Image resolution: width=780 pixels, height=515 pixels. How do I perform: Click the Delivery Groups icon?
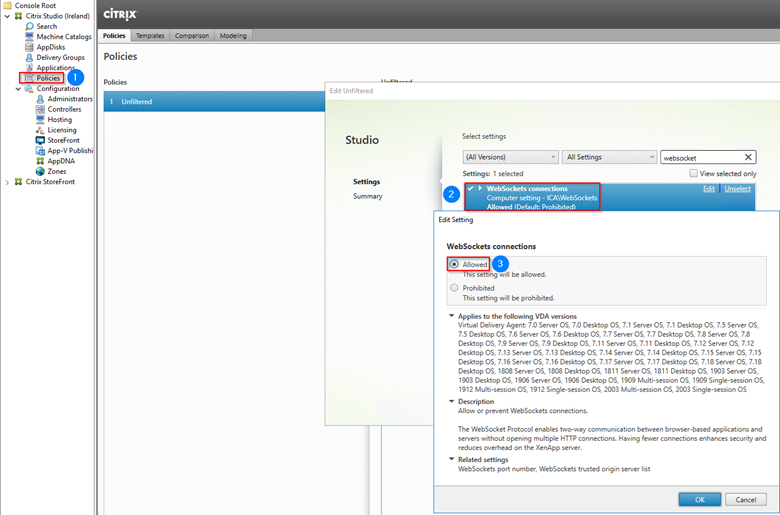29,57
